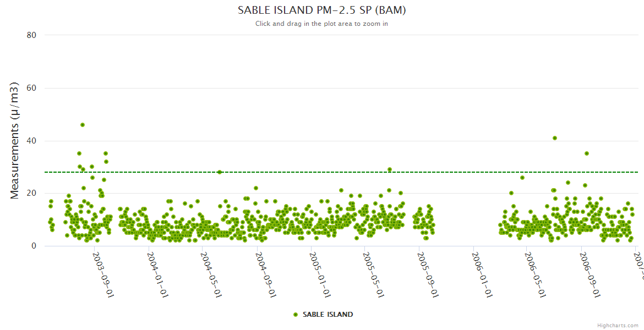
Task: Click the 40 y-axis tick label
Action: [31, 141]
